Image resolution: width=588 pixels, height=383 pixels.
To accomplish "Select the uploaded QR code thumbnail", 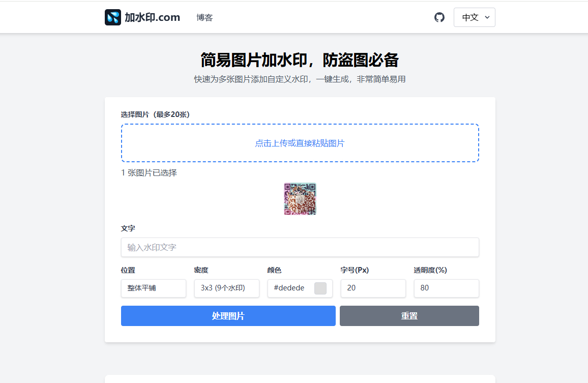I will (300, 199).
